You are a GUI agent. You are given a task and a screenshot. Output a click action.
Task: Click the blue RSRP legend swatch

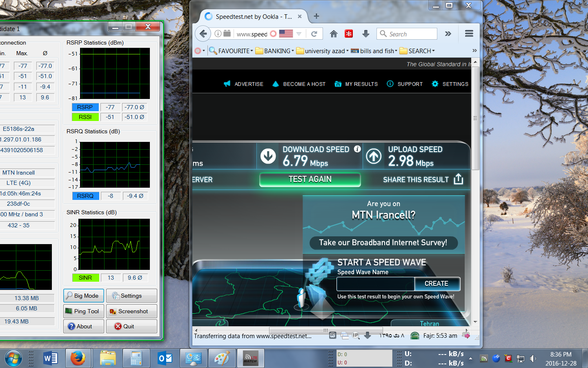pyautogui.click(x=85, y=107)
